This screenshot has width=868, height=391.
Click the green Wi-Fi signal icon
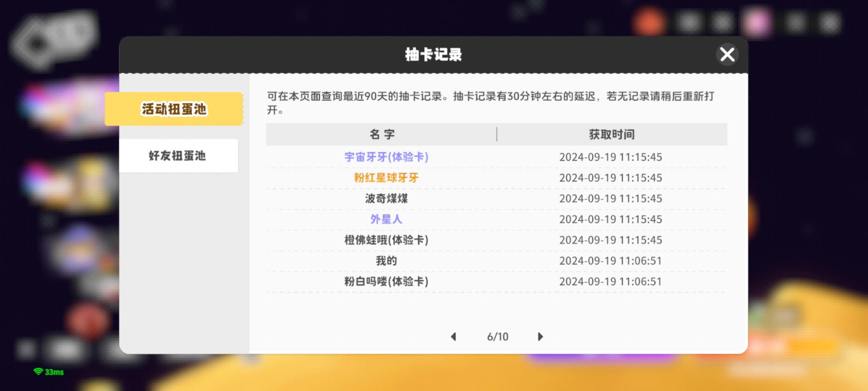(38, 371)
